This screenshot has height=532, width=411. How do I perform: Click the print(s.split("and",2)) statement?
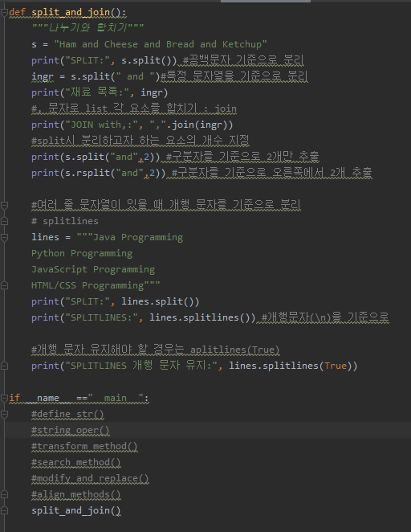coord(96,157)
